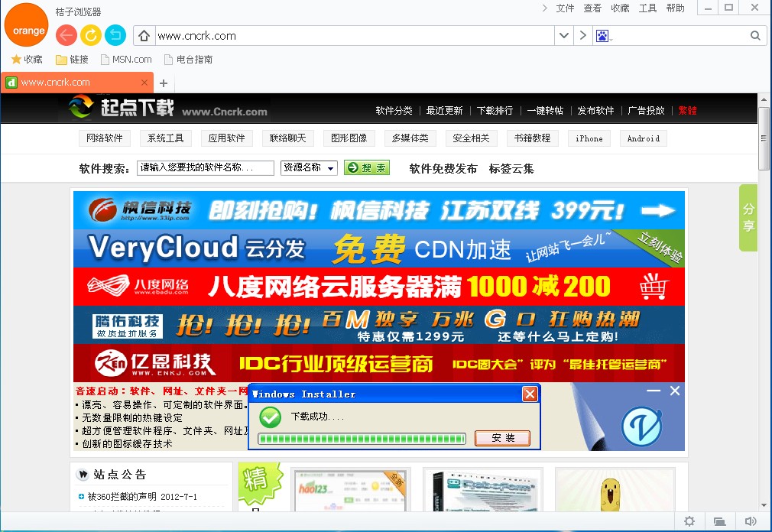Switch to the 网络软件 category tab
The height and width of the screenshot is (532, 772).
(x=104, y=138)
